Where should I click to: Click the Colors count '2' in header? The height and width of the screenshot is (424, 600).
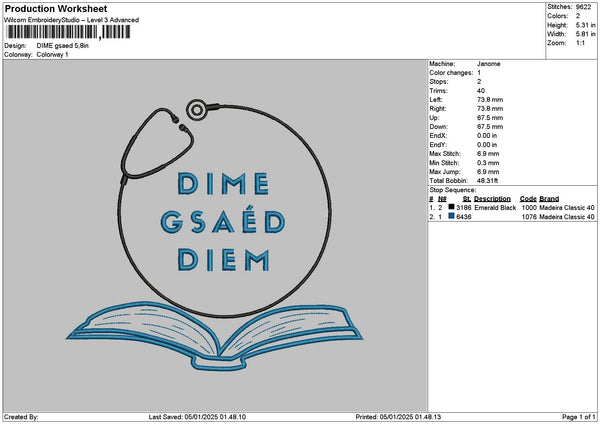[578, 16]
